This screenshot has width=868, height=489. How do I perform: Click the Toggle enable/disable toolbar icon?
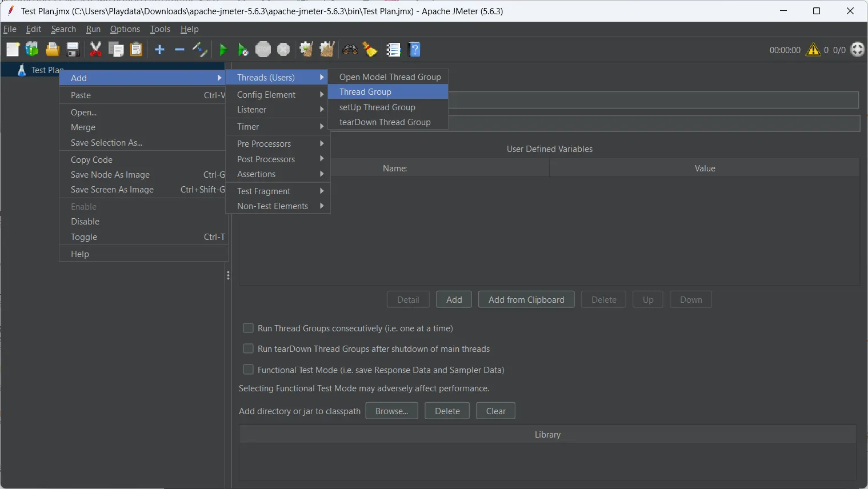click(x=199, y=50)
